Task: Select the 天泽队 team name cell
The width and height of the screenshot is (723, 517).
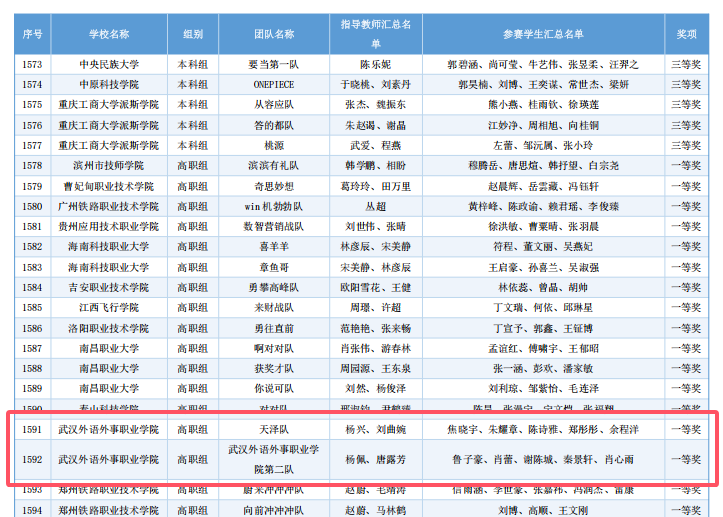Action: (274, 429)
